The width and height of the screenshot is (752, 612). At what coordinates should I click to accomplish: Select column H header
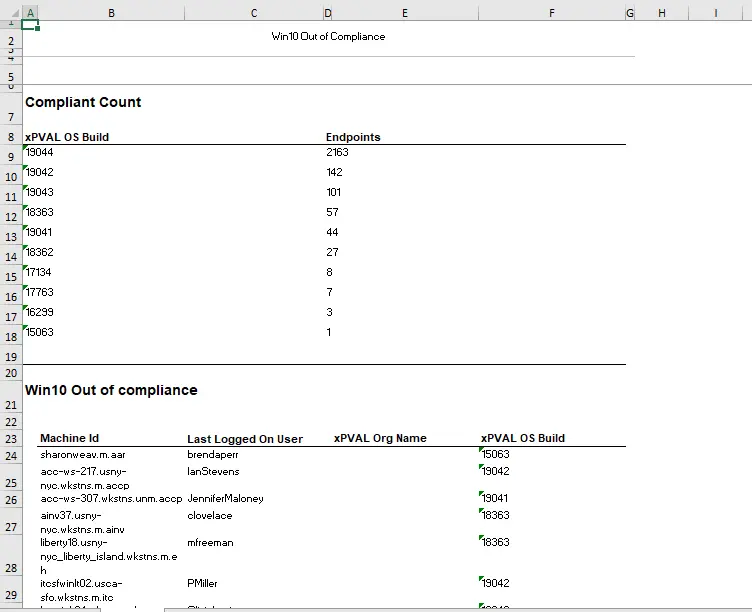(x=662, y=13)
